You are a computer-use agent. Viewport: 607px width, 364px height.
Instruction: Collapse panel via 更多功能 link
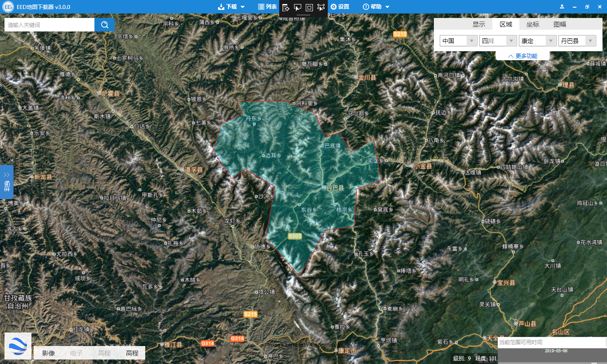(522, 56)
